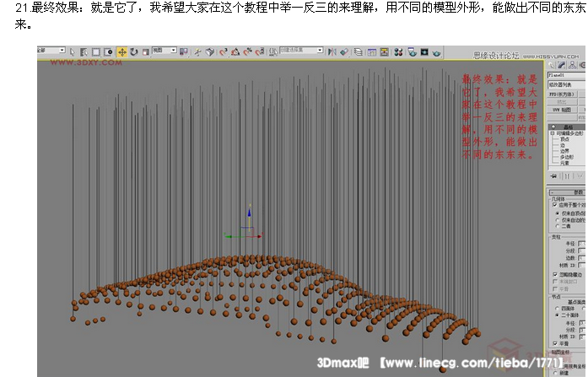This screenshot has height=377, width=588.
Task: Toggle Spinner Snap icon
Action: pyautogui.click(x=259, y=51)
